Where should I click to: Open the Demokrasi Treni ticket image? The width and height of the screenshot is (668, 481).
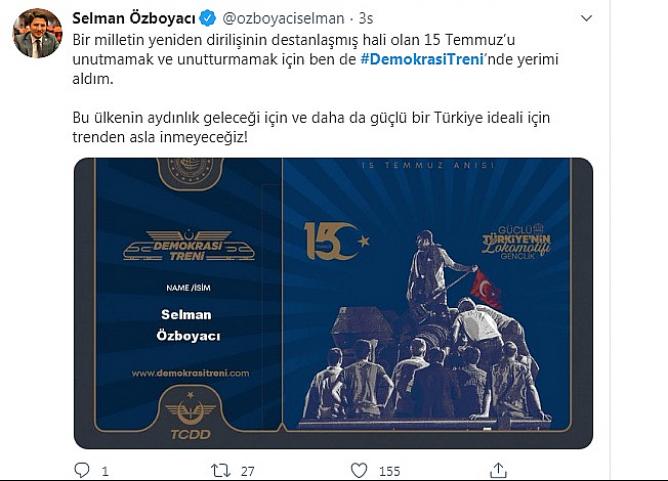[333, 303]
